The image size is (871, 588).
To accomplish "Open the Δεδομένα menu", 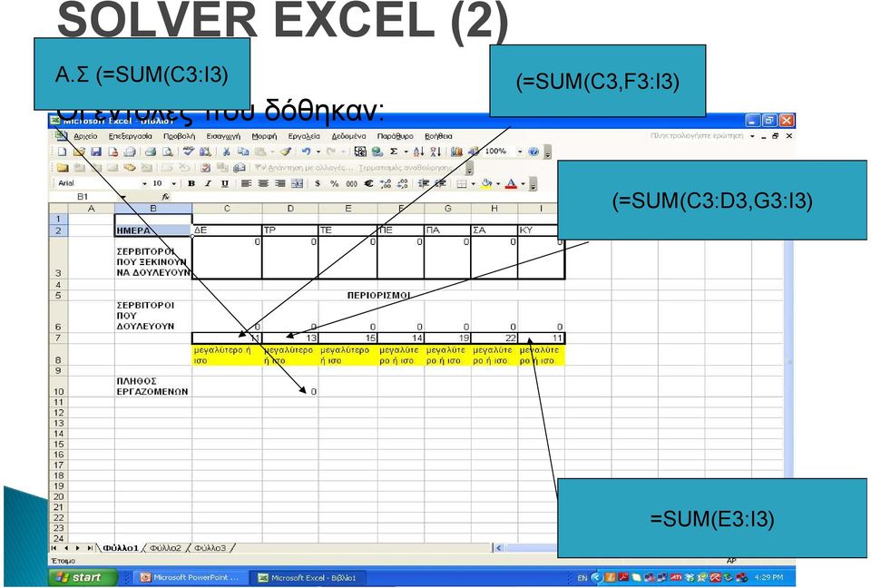I will (348, 136).
